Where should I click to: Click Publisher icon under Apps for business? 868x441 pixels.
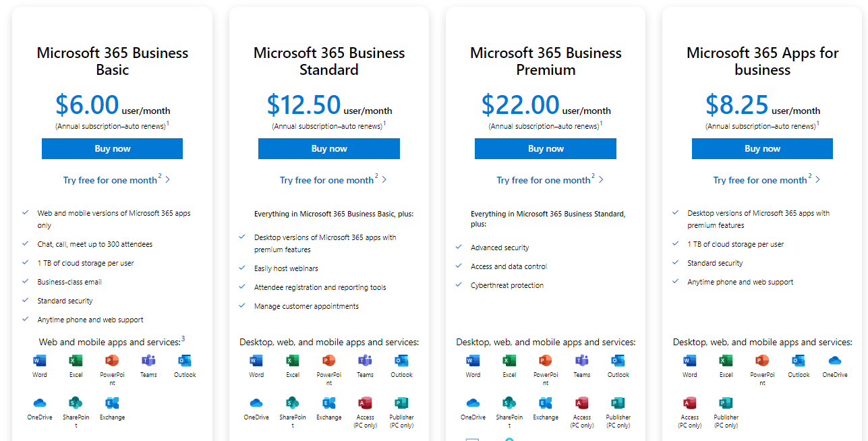click(726, 403)
